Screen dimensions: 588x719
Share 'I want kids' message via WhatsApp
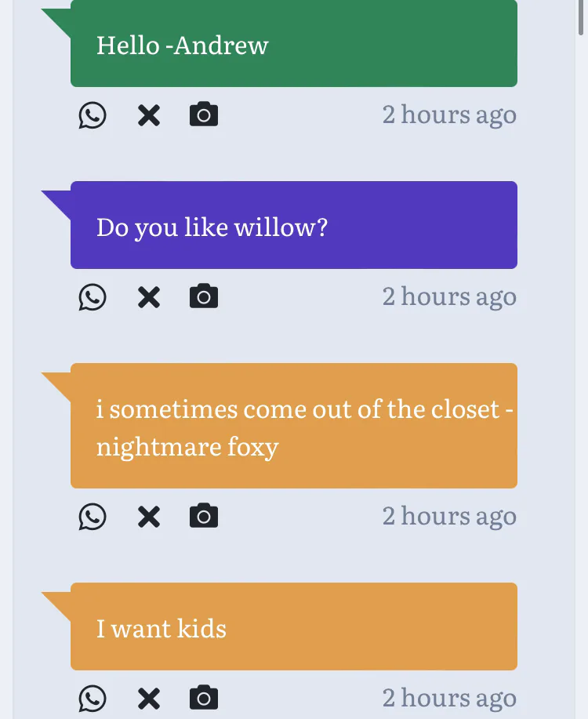[93, 699]
